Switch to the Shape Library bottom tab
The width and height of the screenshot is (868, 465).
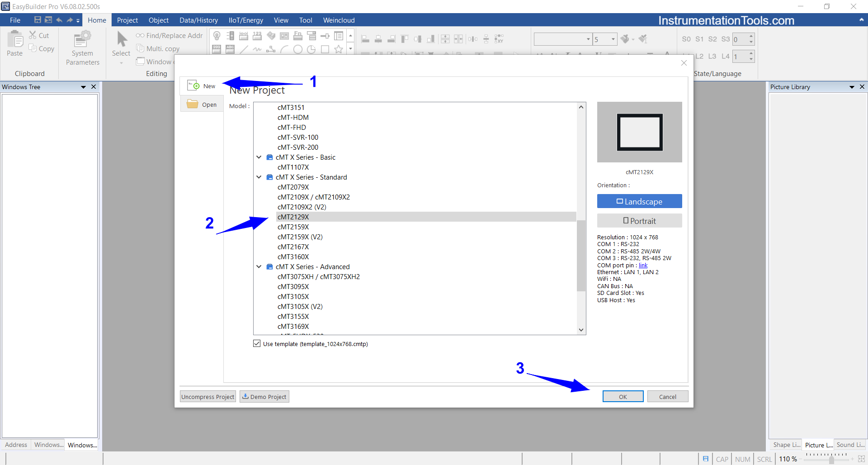[x=786, y=445]
